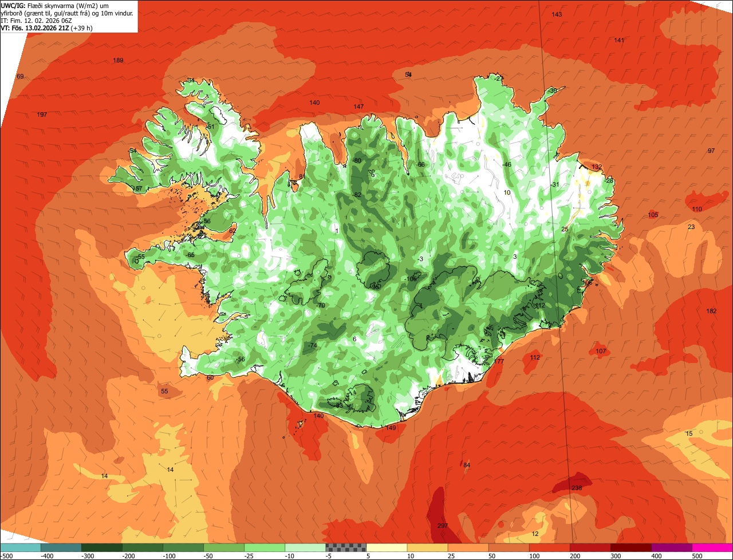The height and width of the screenshot is (560, 733).
Task: Click the value -55 at the Snæfellsnes tip
Action: point(140,257)
